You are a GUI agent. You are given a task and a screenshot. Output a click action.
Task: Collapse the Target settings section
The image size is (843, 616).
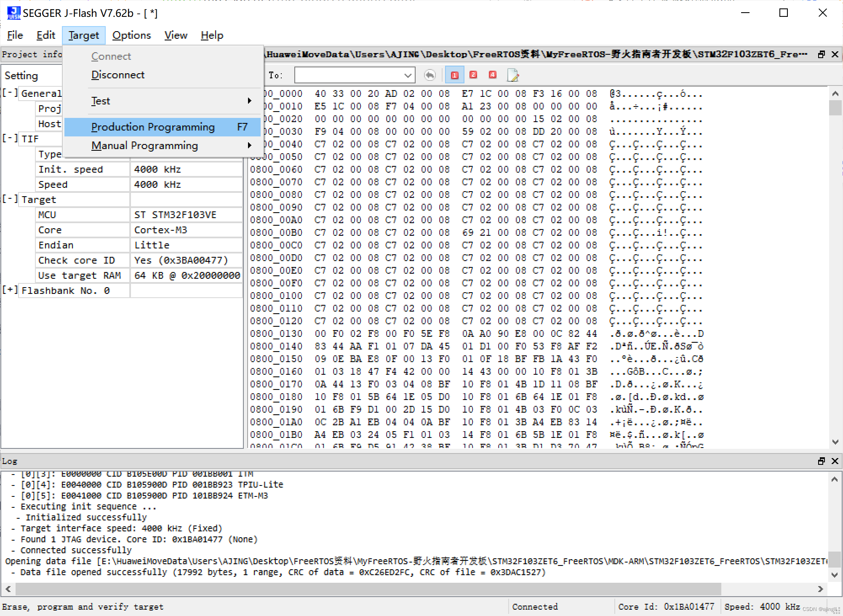click(x=10, y=199)
